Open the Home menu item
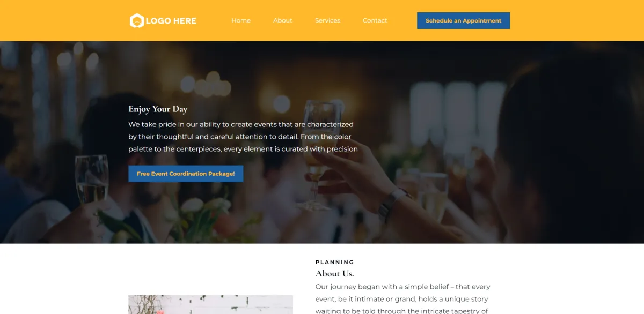Image resolution: width=644 pixels, height=314 pixels. tap(241, 20)
